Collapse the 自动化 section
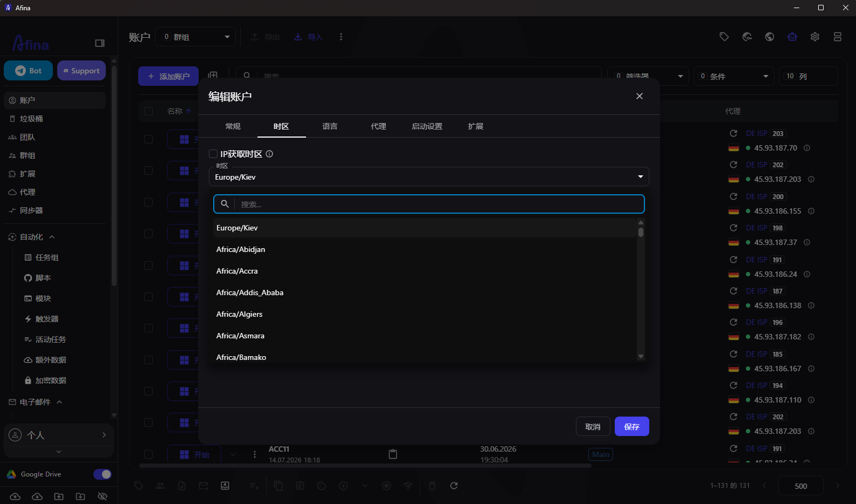Screen dimensions: 856x504 (x=52, y=237)
